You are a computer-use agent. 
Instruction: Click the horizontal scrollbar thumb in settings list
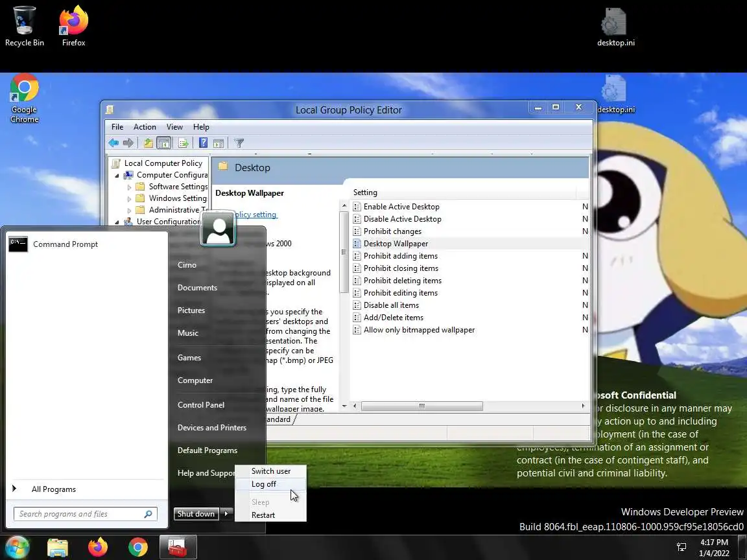tap(421, 406)
